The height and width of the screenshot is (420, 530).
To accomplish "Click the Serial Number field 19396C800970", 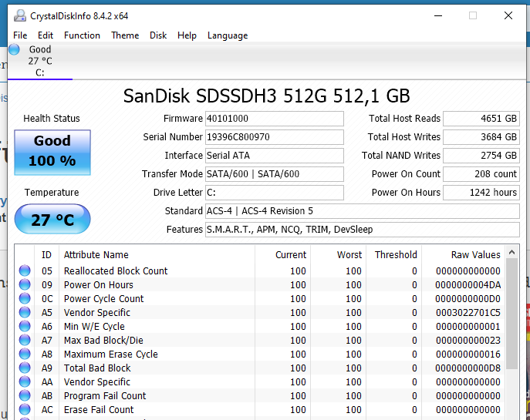I will point(275,137).
